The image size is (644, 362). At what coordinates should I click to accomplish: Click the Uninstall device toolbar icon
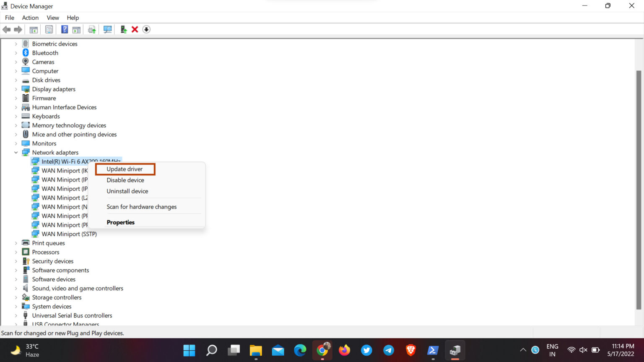pyautogui.click(x=135, y=29)
